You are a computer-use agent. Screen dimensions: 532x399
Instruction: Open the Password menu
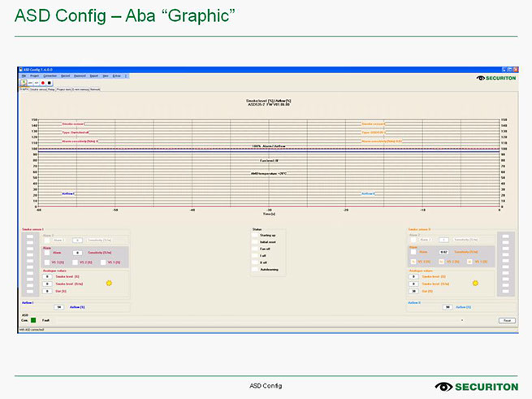click(80, 76)
